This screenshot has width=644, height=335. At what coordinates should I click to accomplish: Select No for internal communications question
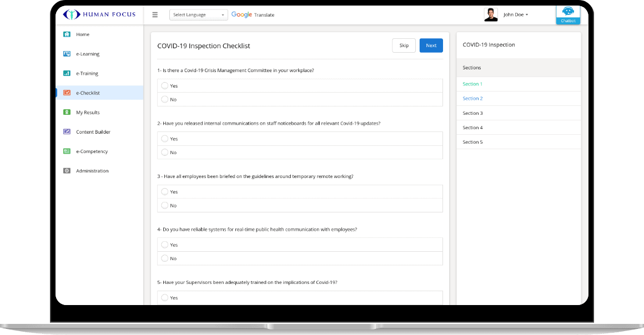tap(164, 153)
